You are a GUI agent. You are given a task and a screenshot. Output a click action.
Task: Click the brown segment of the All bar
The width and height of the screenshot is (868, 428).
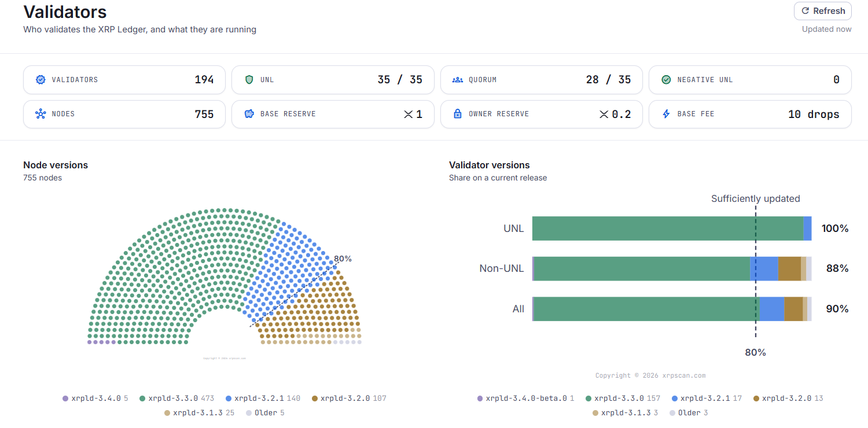793,309
